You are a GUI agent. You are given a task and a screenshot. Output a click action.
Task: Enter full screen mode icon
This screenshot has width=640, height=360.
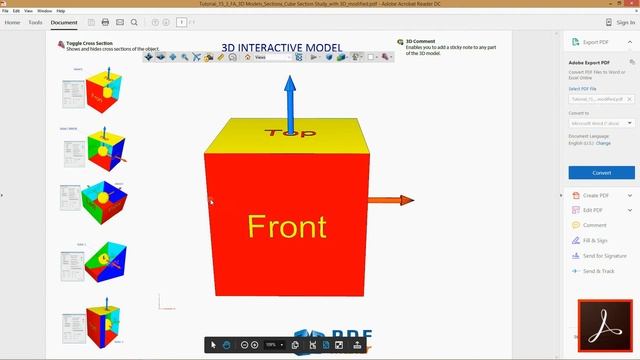[x=339, y=345]
